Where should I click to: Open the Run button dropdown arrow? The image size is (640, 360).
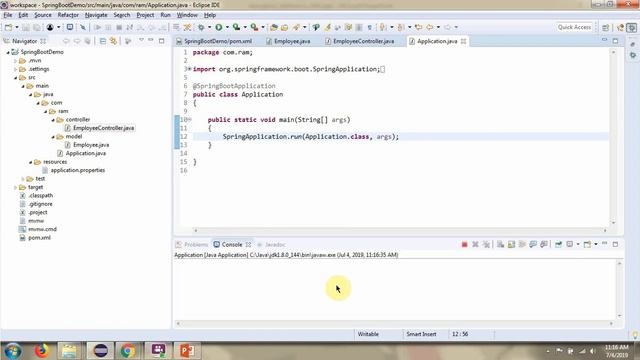point(227,27)
